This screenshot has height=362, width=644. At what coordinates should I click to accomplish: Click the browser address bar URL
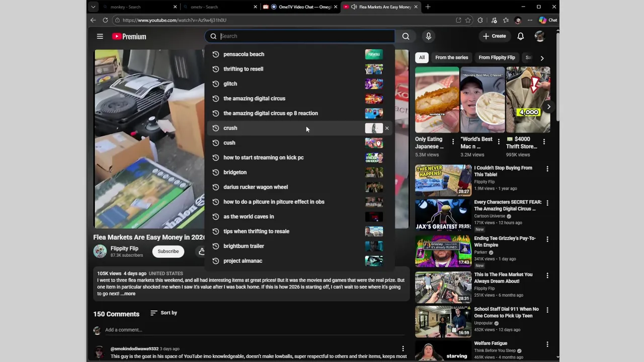pyautogui.click(x=175, y=20)
